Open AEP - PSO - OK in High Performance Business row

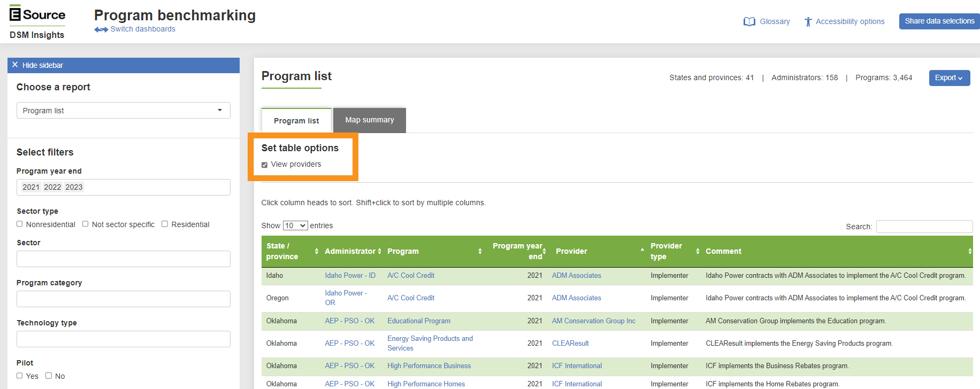coord(350,366)
